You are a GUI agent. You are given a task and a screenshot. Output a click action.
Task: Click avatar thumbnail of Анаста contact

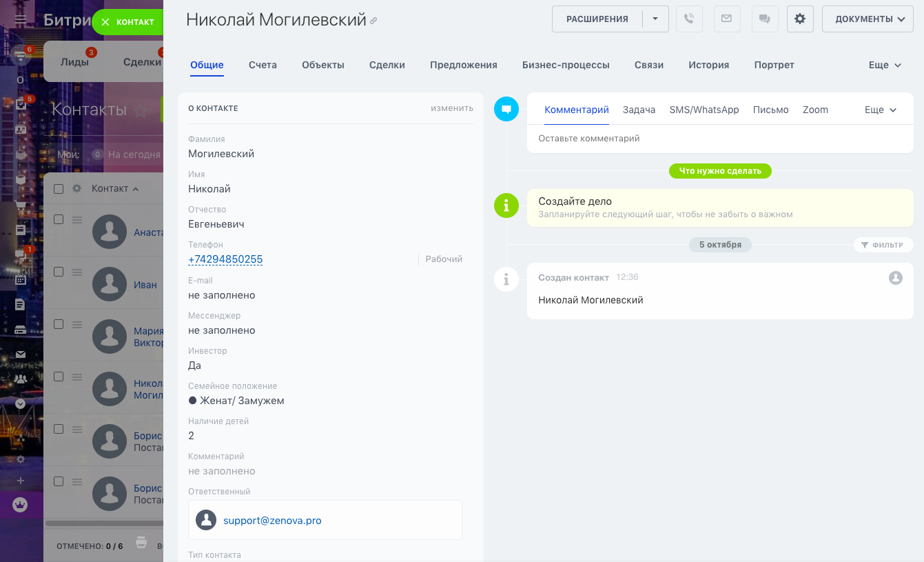pyautogui.click(x=110, y=232)
